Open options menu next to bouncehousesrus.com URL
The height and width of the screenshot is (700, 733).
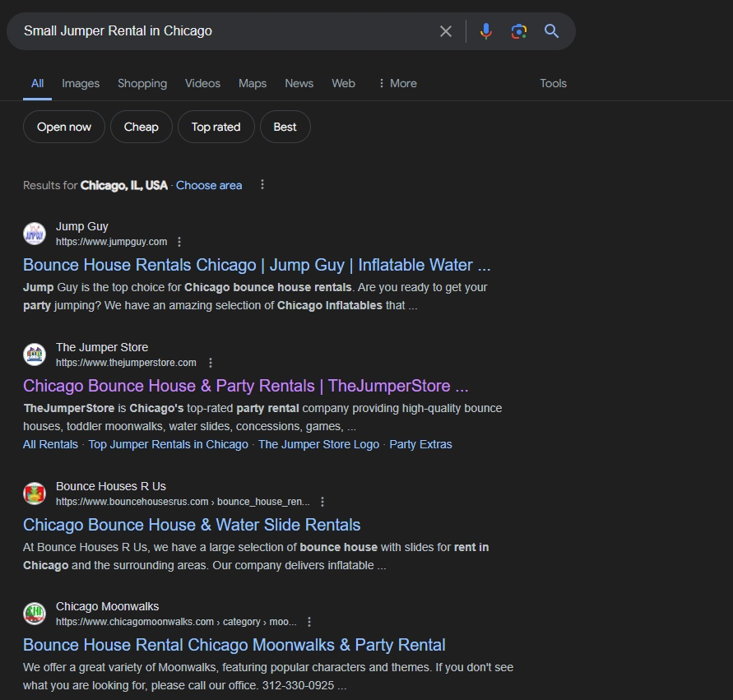click(322, 502)
